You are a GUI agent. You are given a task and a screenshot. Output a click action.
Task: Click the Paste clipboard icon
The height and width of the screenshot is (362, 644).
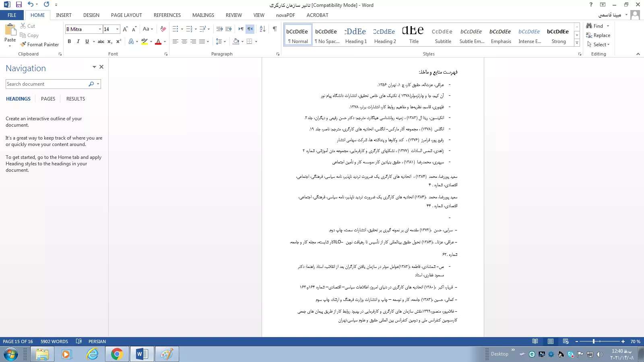coord(10,30)
